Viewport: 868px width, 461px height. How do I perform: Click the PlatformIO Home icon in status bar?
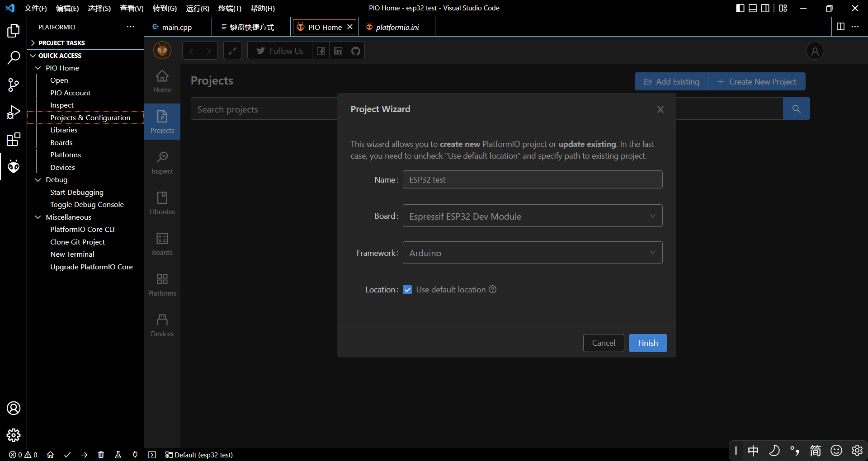(50, 455)
